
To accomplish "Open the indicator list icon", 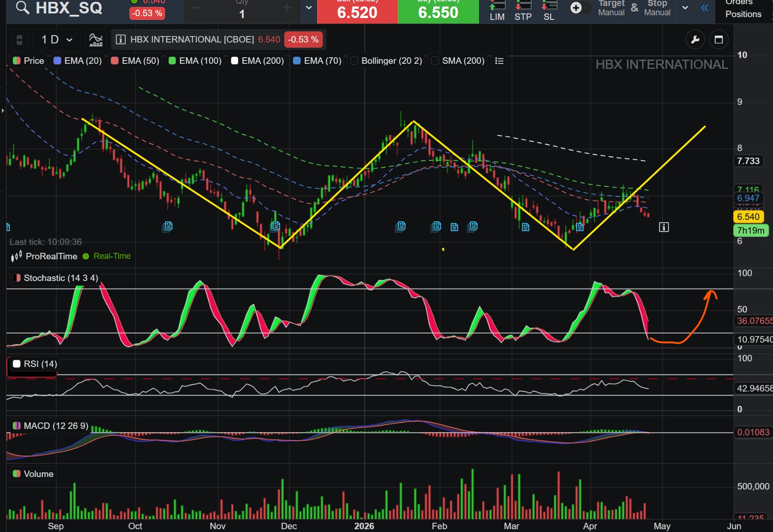I will tap(499, 61).
